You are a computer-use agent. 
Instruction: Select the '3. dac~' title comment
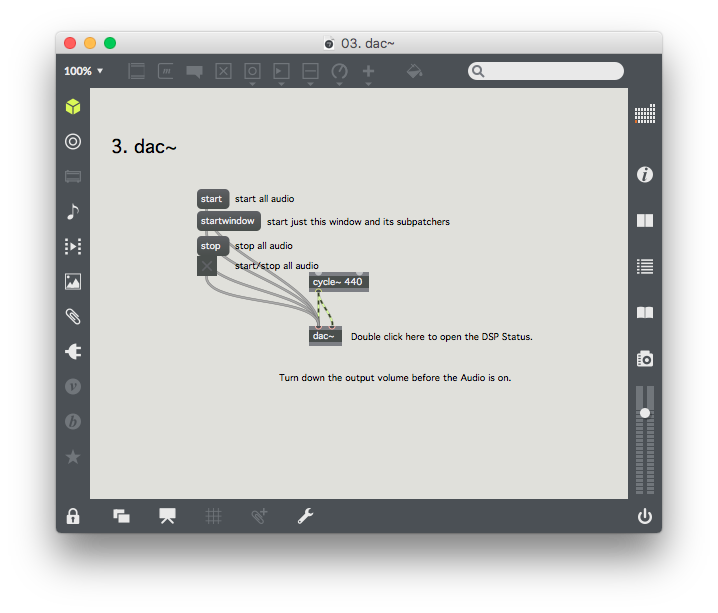click(x=144, y=147)
